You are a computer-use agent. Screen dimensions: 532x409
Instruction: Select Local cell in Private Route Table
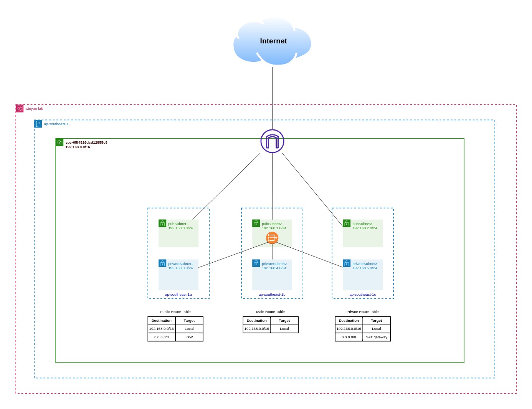tap(377, 329)
